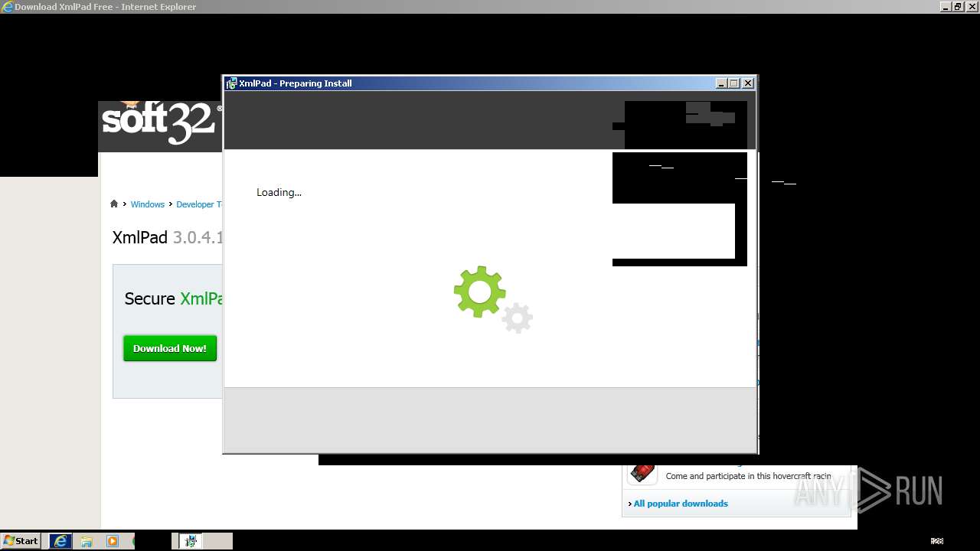Screen dimensions: 980x551
Task: Open the Developer breadcrumb link
Action: click(x=198, y=204)
